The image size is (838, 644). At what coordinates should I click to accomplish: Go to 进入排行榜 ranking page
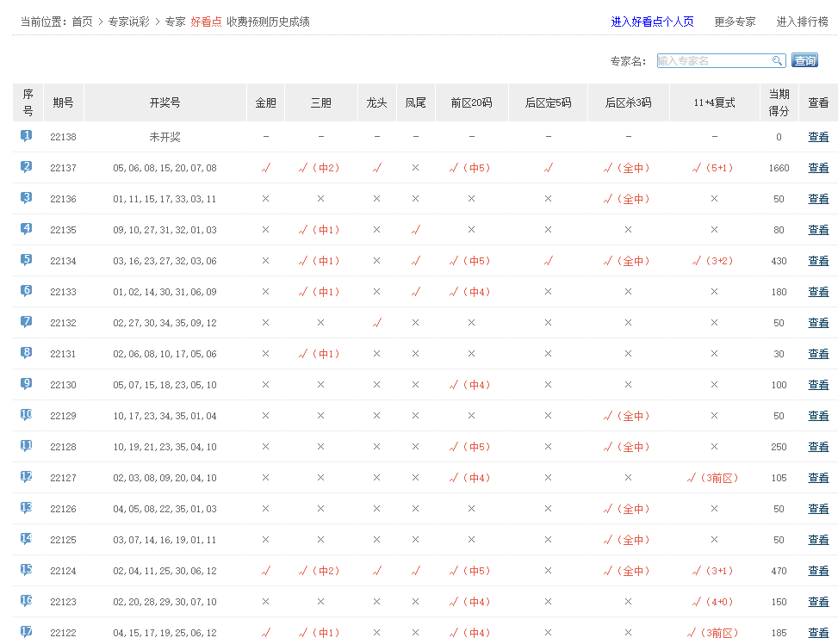pyautogui.click(x=802, y=22)
